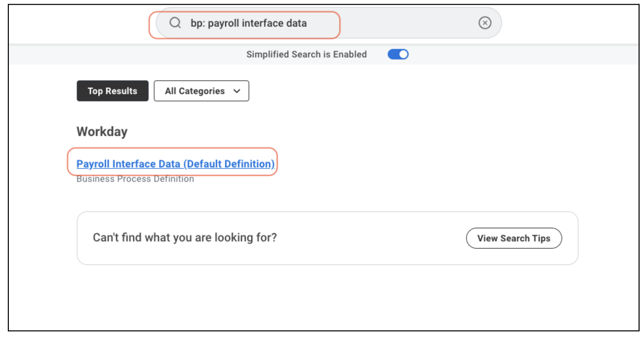Click the 'Simplified Search is Enabled' label
This screenshot has width=644, height=338.
[306, 54]
